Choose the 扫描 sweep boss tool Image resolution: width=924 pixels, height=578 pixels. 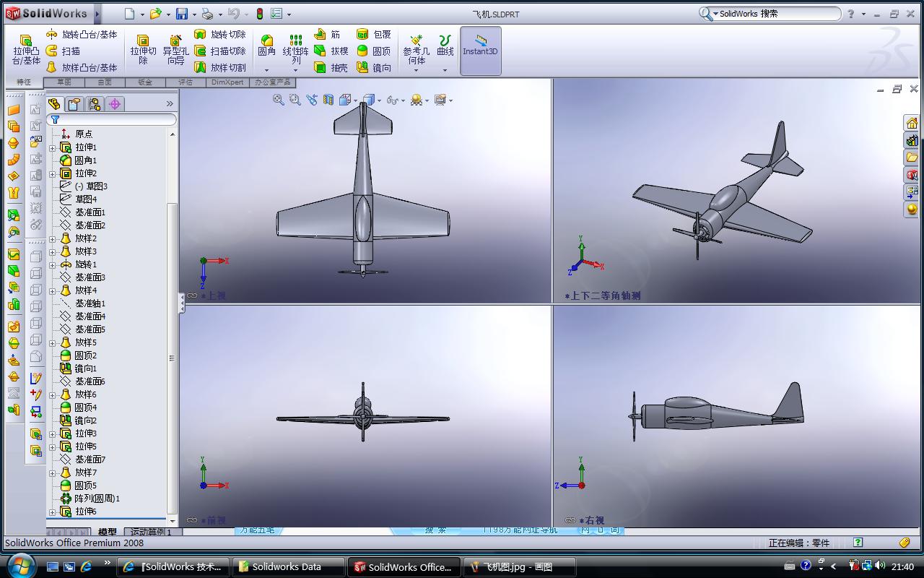click(63, 51)
